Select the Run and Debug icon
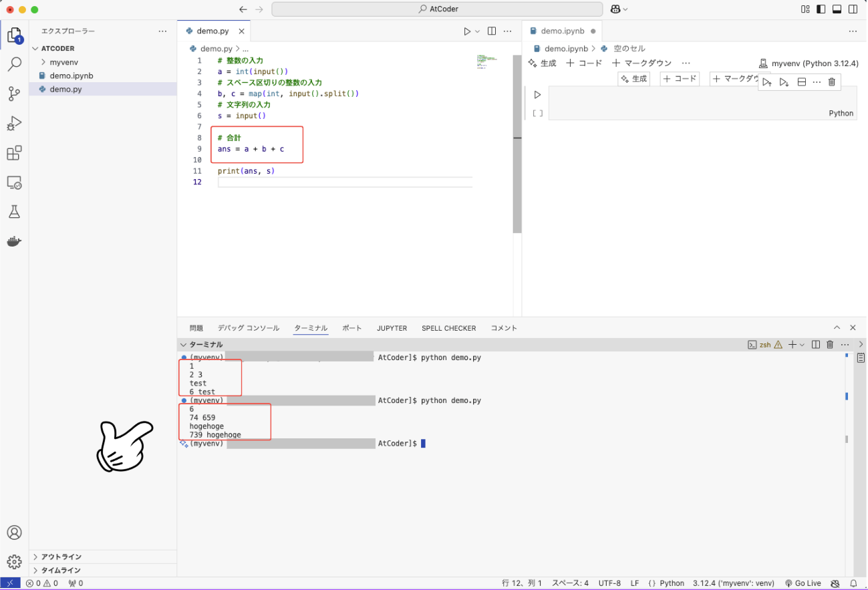 click(14, 123)
